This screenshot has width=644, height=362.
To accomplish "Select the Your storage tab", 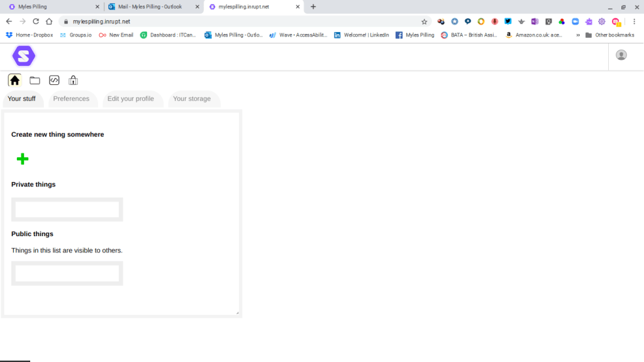I will tap(192, 99).
